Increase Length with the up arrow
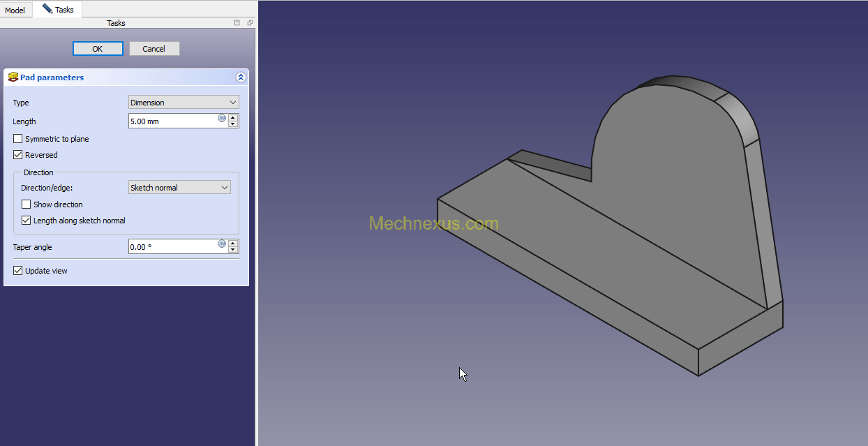This screenshot has height=446, width=868. point(233,117)
